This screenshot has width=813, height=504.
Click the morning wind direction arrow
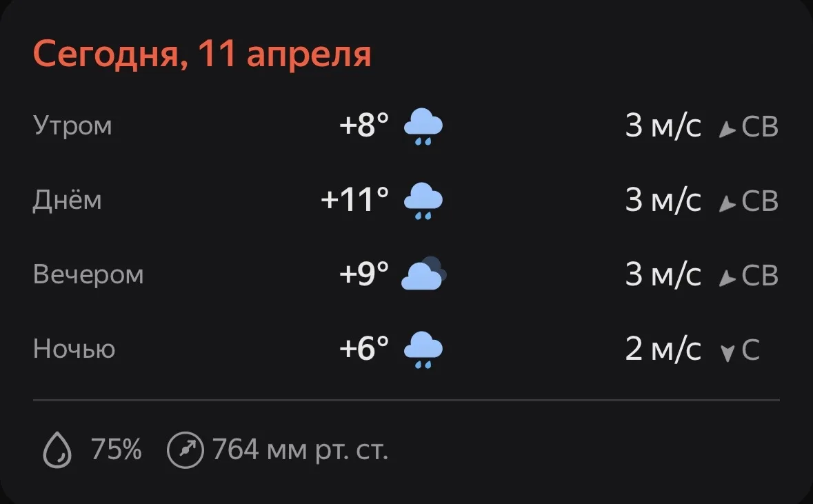[x=727, y=129]
